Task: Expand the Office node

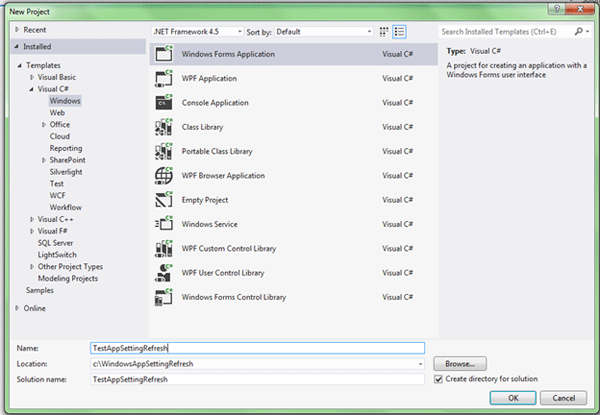Action: click(44, 125)
